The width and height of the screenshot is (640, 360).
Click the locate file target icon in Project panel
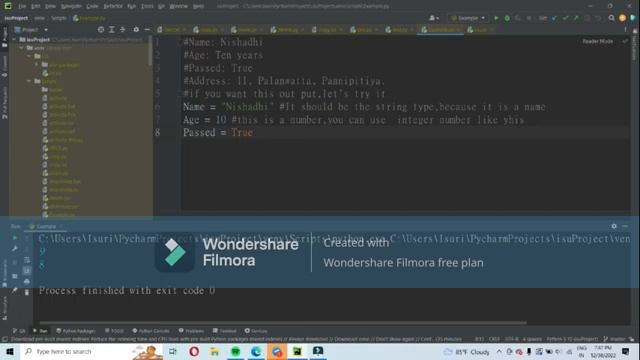tap(101, 29)
